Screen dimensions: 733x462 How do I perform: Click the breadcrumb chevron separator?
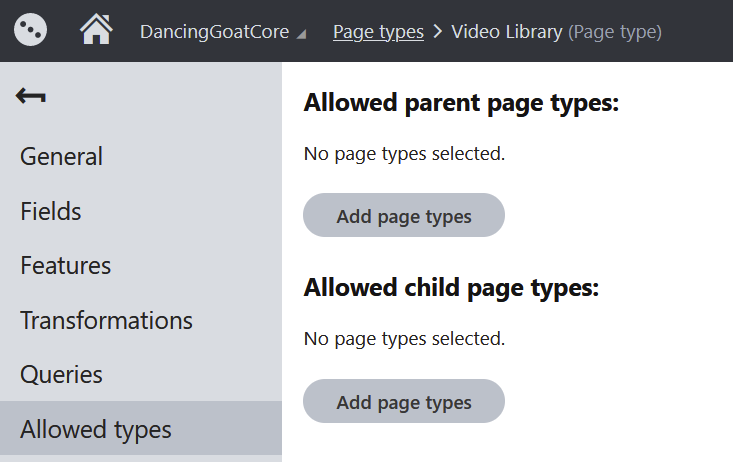click(x=438, y=32)
